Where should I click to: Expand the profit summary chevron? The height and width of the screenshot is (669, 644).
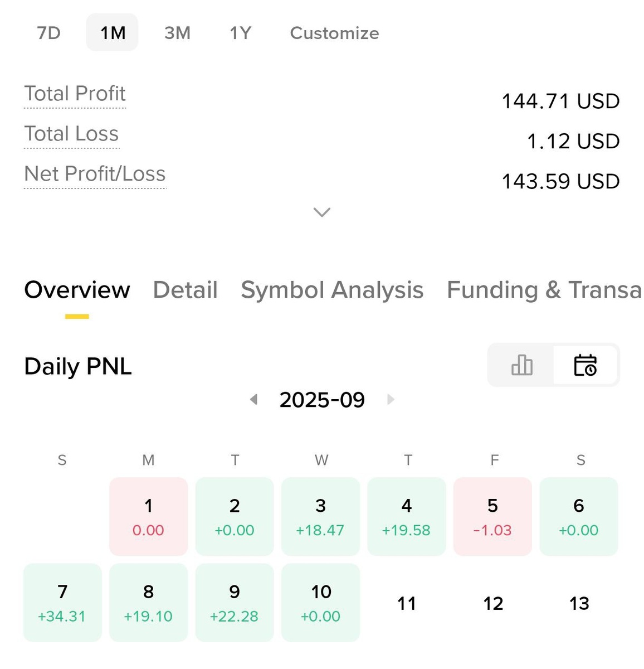point(322,212)
